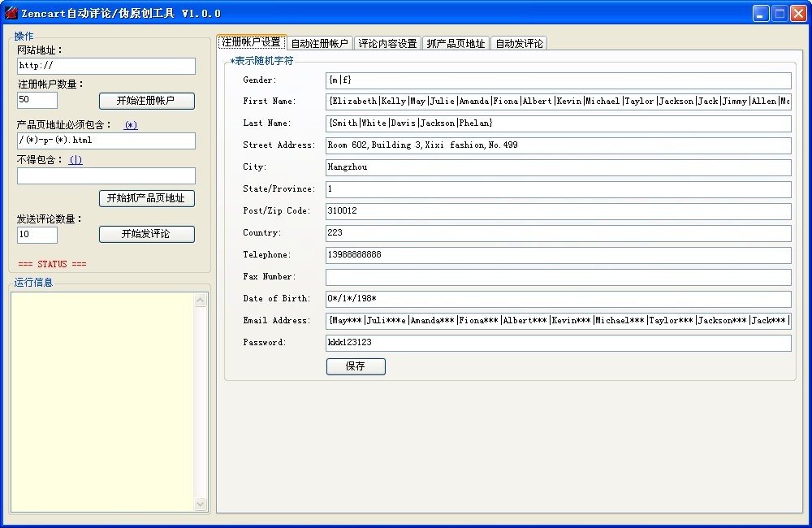Image resolution: width=812 pixels, height=528 pixels.
Task: Close the Zencart window
Action: (798, 14)
